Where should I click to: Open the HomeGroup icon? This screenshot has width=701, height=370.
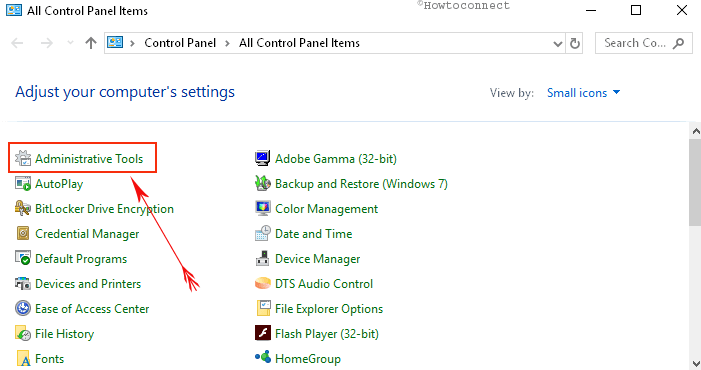point(263,357)
